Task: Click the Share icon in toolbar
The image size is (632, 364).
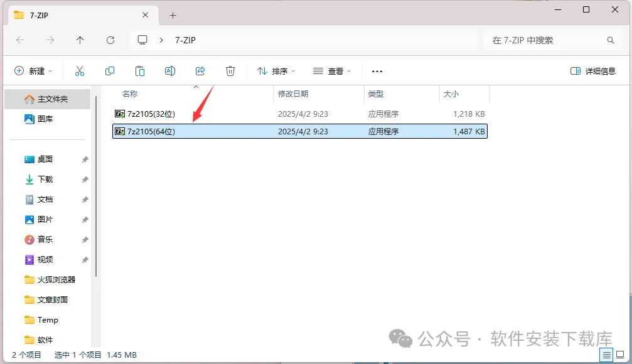Action: [x=200, y=72]
